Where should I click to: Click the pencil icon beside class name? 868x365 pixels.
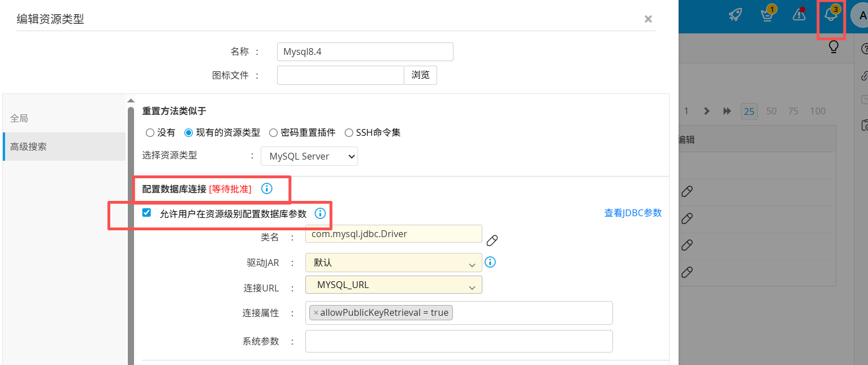pyautogui.click(x=492, y=241)
